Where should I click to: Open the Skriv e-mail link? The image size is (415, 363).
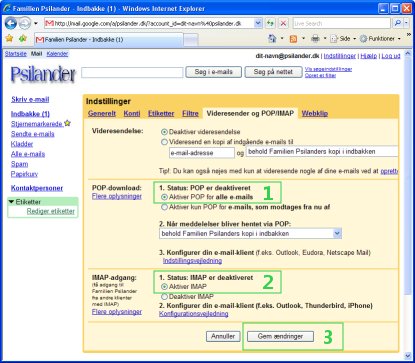[30, 99]
